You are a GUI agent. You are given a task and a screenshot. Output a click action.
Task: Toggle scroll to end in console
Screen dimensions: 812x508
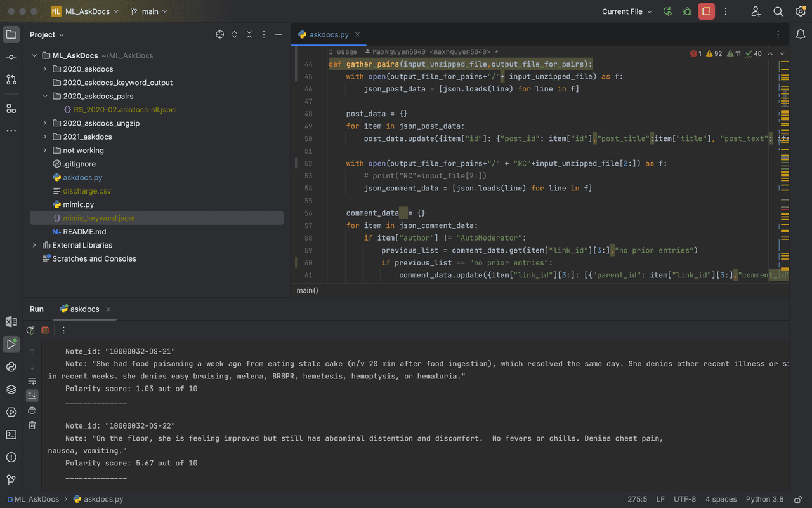[x=32, y=396]
